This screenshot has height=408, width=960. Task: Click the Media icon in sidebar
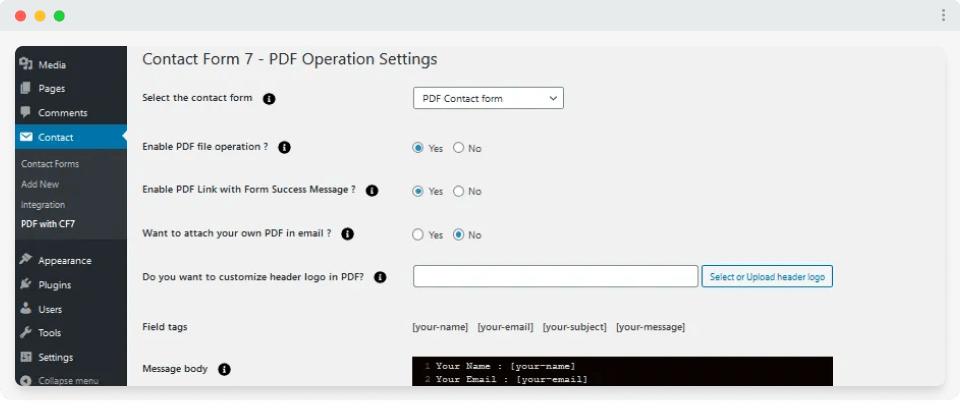coord(26,65)
